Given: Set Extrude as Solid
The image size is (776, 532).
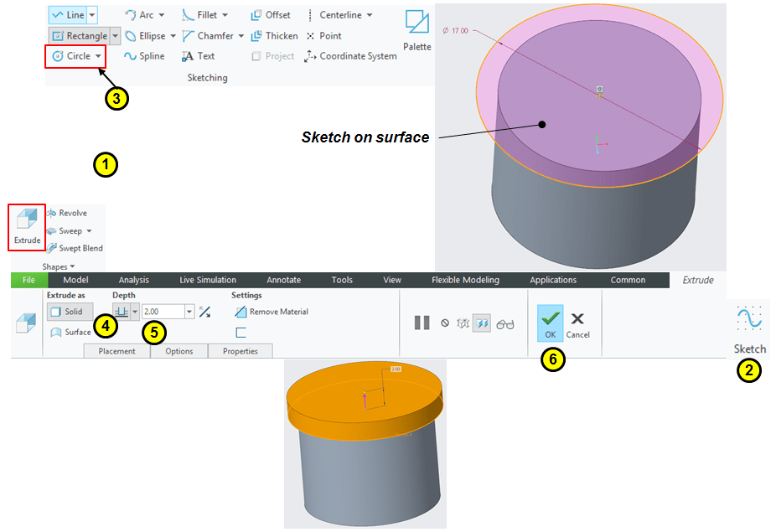Looking at the screenshot, I should pyautogui.click(x=67, y=312).
